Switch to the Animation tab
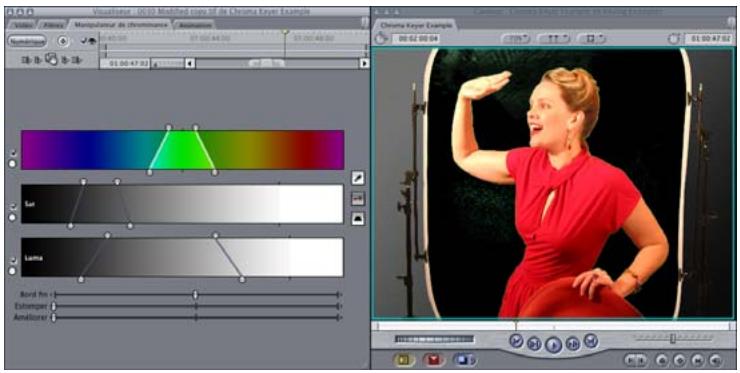The height and width of the screenshot is (373, 740). coord(195,25)
